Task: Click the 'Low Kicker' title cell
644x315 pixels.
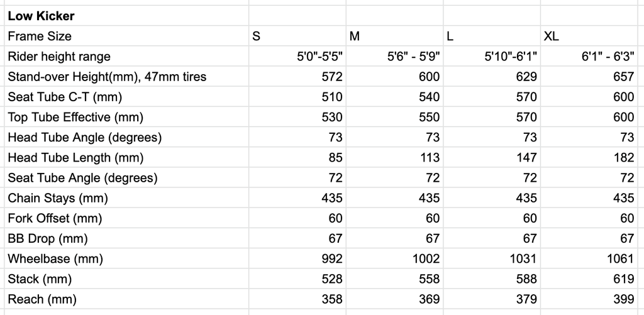Action: pyautogui.click(x=42, y=16)
